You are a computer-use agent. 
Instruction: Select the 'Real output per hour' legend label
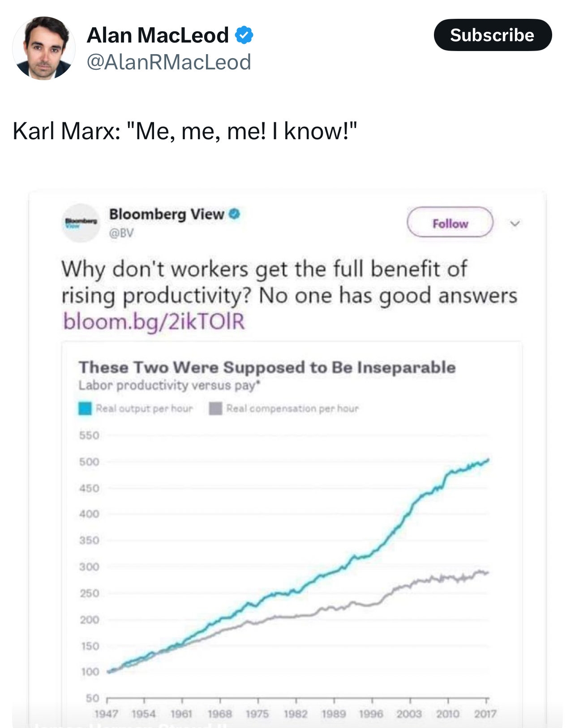point(144,408)
